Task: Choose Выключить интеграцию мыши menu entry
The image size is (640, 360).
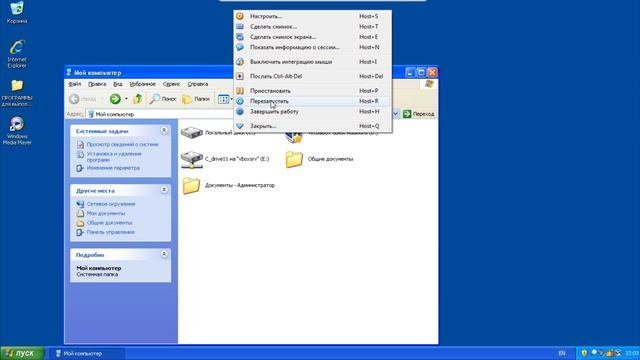Action: coord(312,62)
